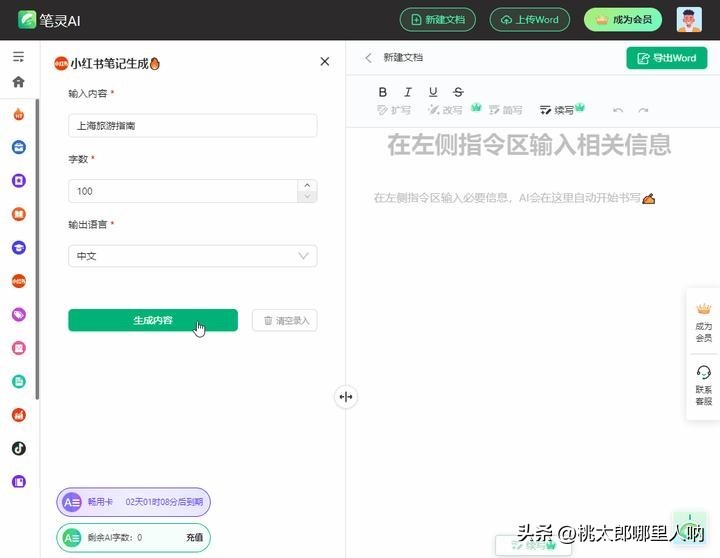Increase the 字数 value with the up arrow

pos(307,185)
